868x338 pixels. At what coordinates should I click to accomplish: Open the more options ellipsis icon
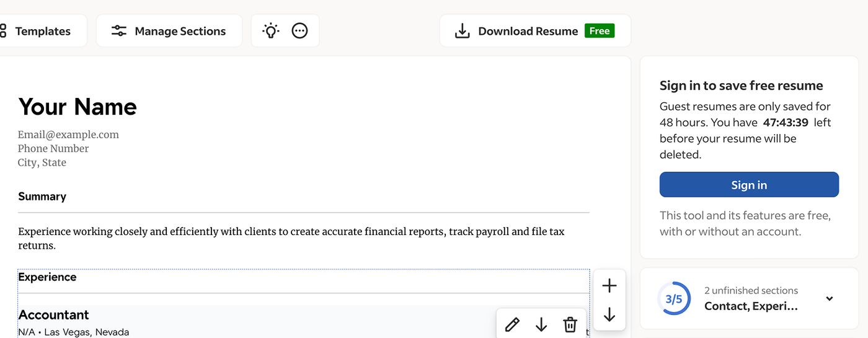[x=299, y=31]
